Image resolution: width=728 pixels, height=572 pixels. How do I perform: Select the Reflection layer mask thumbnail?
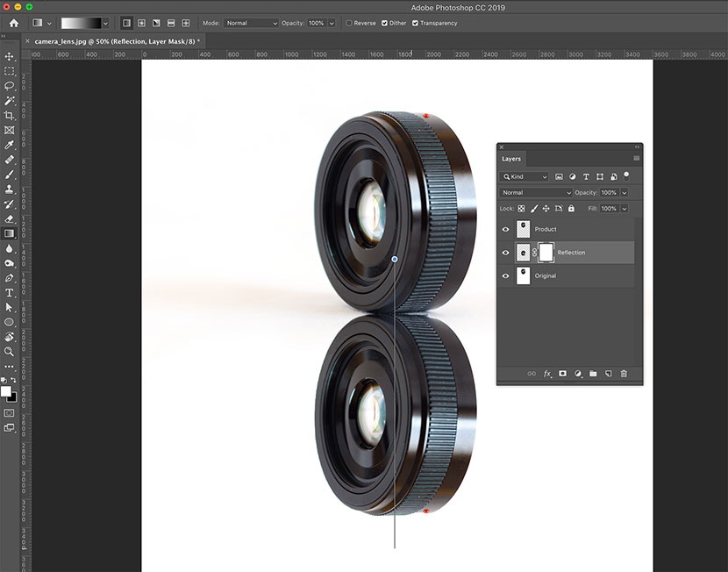click(546, 253)
